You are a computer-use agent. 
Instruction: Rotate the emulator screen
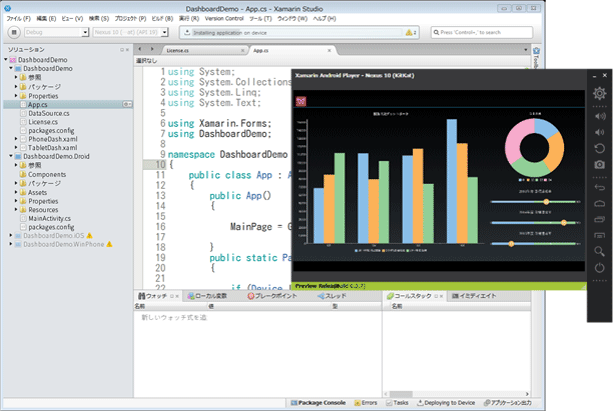599,148
